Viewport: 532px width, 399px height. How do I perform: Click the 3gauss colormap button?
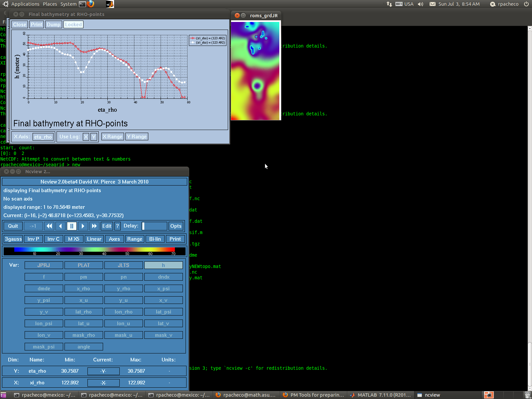click(13, 239)
